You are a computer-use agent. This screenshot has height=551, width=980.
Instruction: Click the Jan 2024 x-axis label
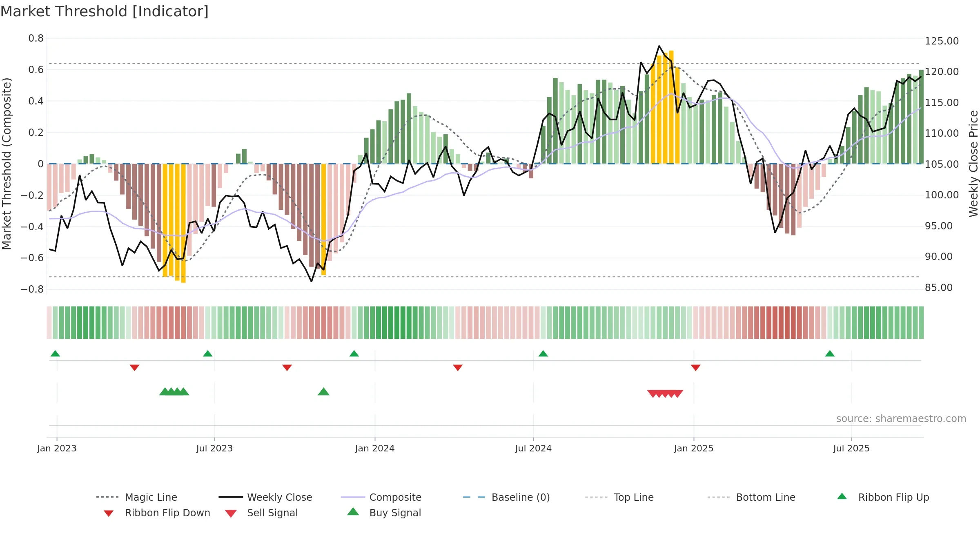click(375, 449)
